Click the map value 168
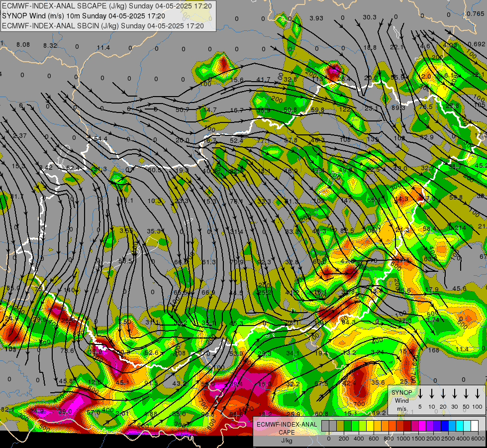The height and width of the screenshot is (448, 487). pos(434,350)
